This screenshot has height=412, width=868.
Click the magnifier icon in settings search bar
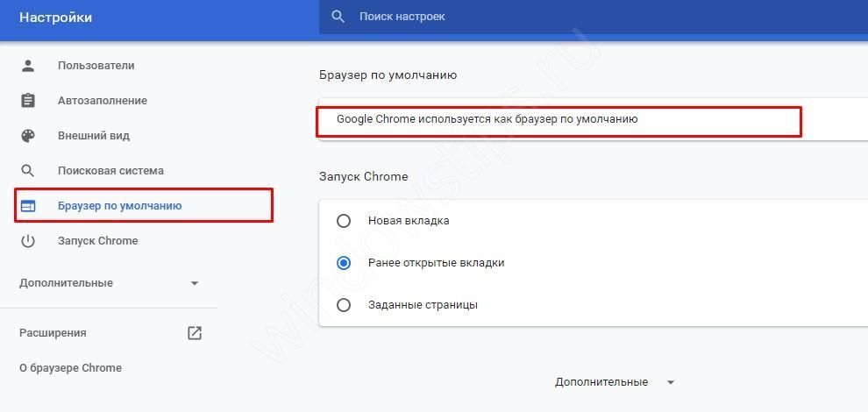click(338, 17)
